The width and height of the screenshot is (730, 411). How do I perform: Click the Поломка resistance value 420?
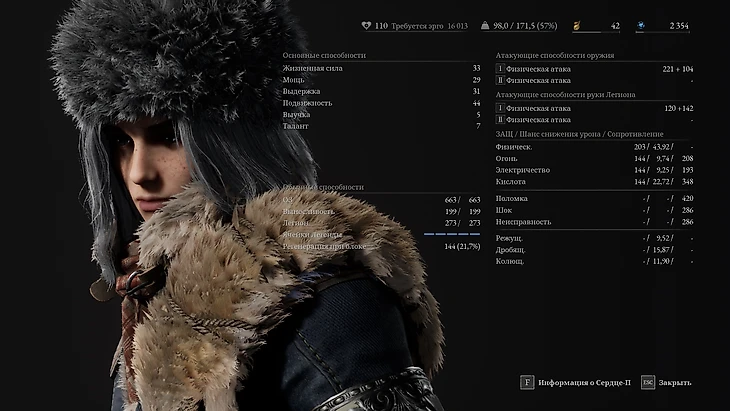tap(687, 198)
